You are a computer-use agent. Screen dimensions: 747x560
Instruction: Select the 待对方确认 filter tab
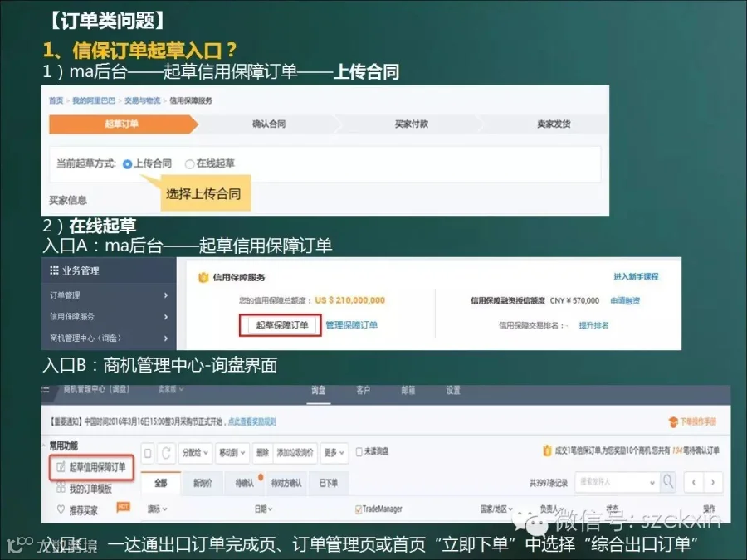(x=286, y=484)
